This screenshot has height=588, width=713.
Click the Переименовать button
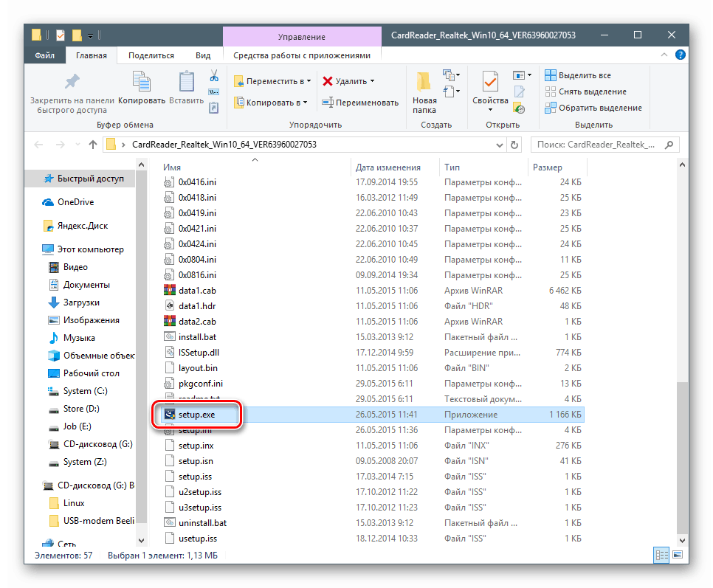(x=360, y=103)
